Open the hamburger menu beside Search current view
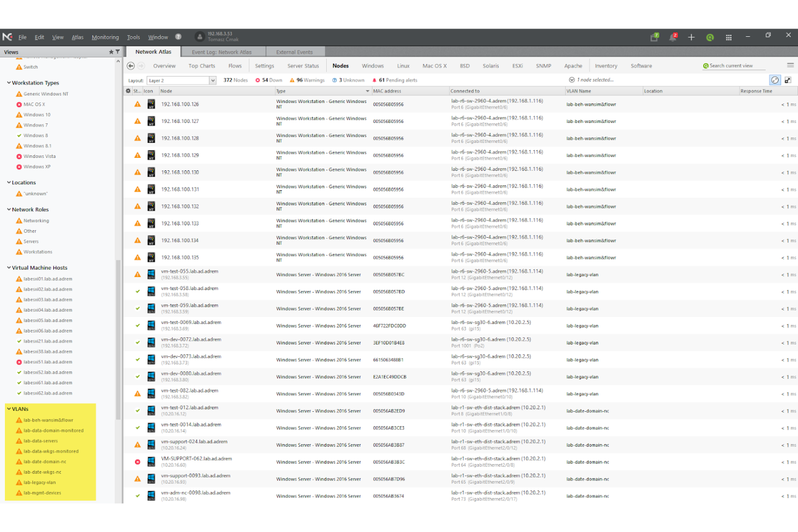Screen dimensions: 798x532 [x=790, y=64]
